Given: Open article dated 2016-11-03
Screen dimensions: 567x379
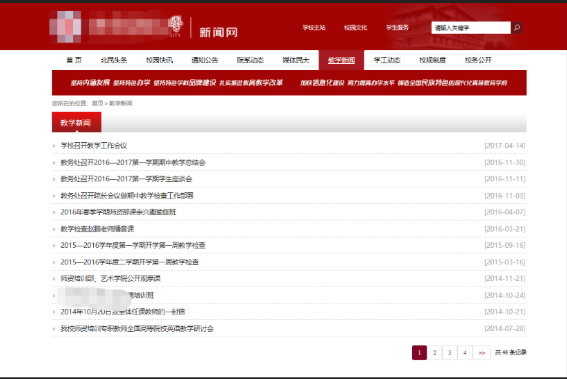Looking at the screenshot, I should coord(127,196).
